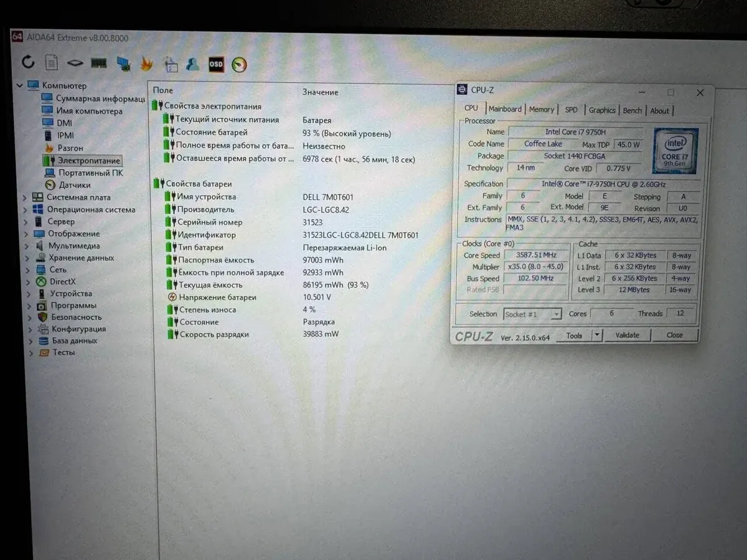Expand the Хранение данных tree node
Image resolution: width=747 pixels, height=560 pixels.
(25, 258)
